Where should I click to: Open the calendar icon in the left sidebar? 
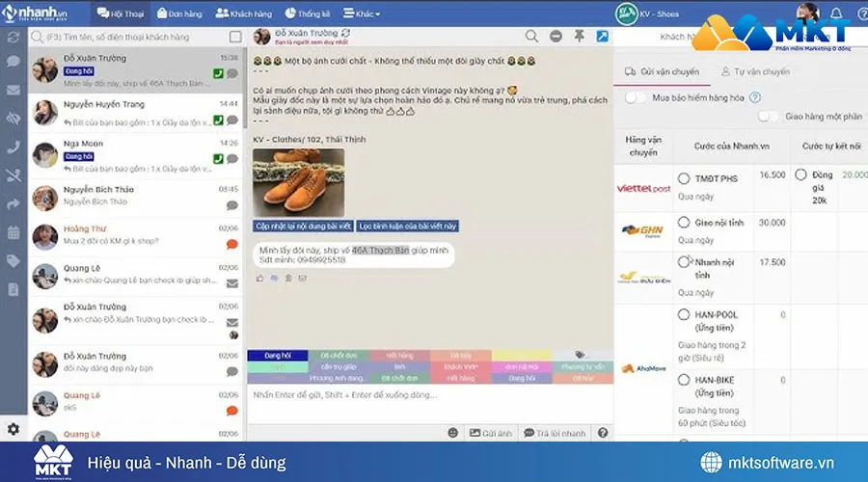click(14, 232)
